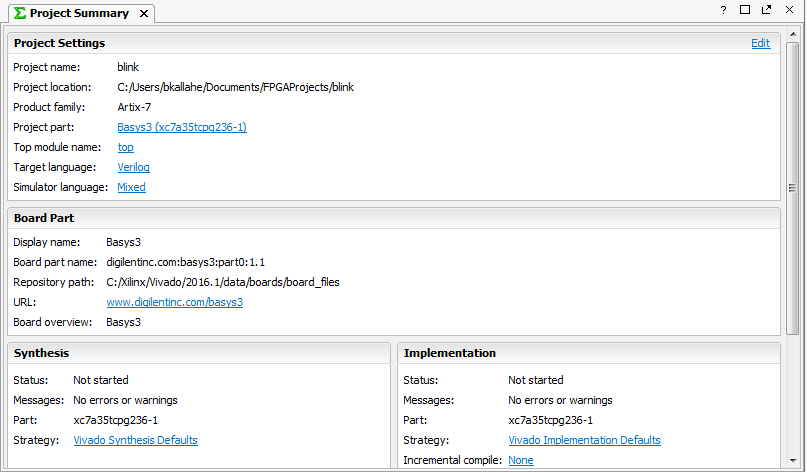Open the Edit project settings link
807x472 pixels.
pyautogui.click(x=761, y=43)
